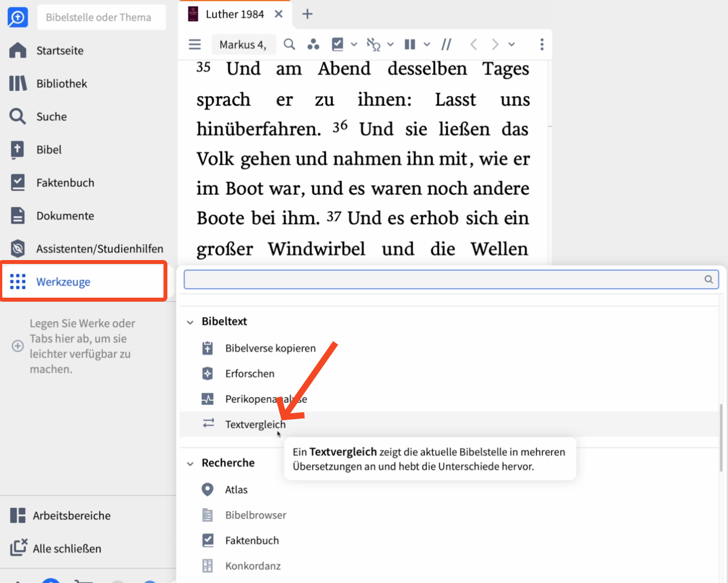
Task: Launch the Perikopenanalyse tool
Action: (266, 399)
